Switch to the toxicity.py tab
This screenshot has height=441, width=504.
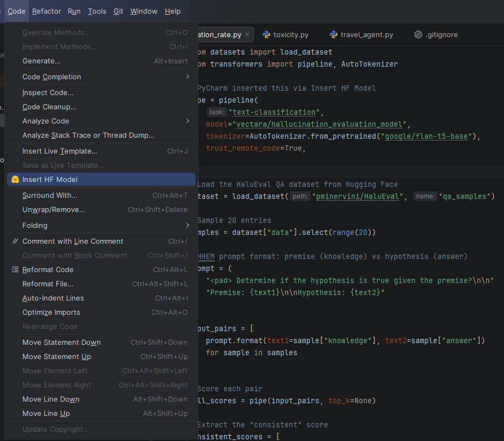[286, 35]
